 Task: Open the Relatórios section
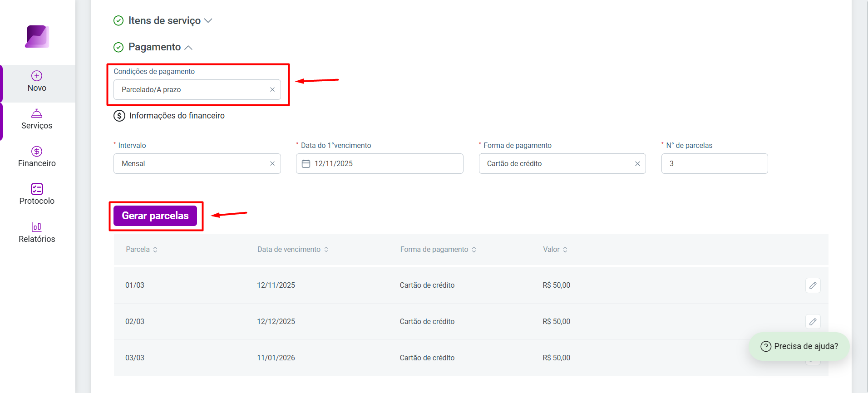click(x=37, y=233)
